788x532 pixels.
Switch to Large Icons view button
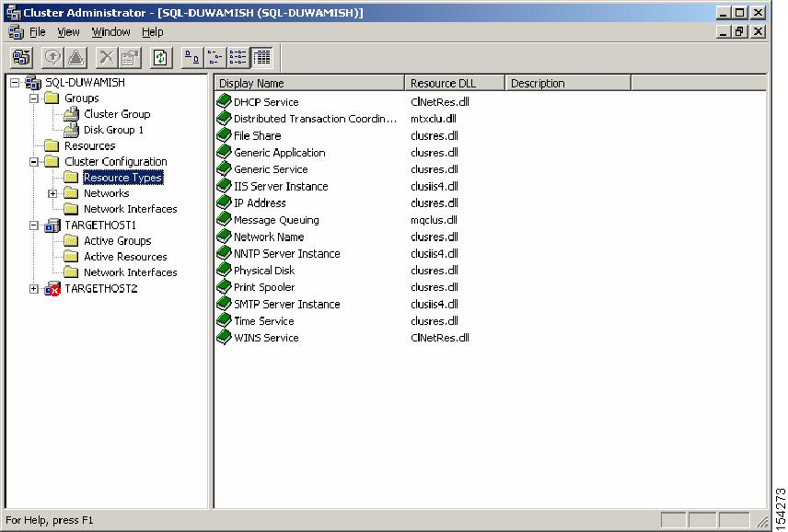coord(191,57)
